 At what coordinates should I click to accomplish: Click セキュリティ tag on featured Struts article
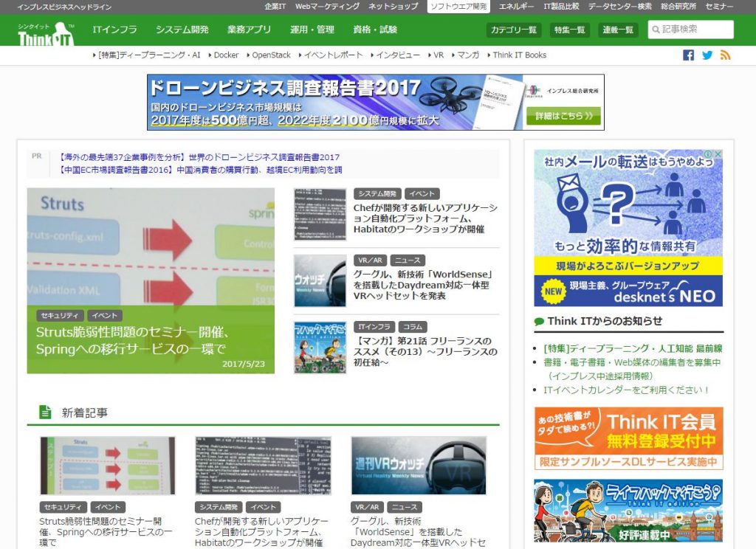[x=60, y=316]
